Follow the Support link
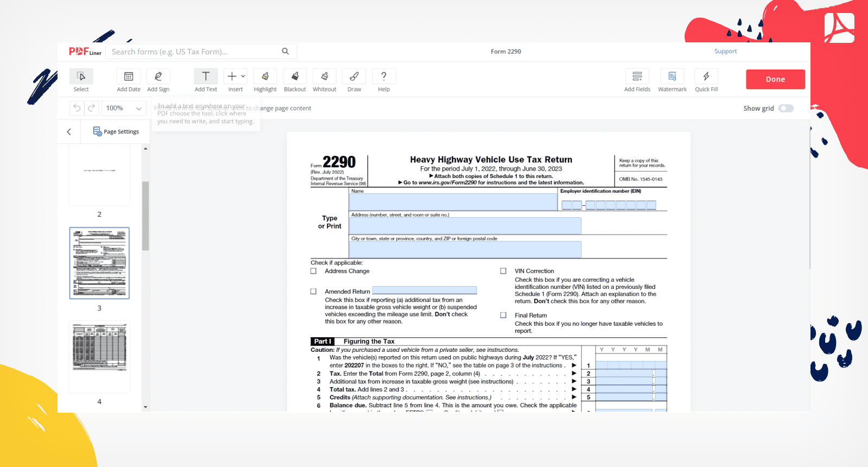The image size is (868, 467). click(x=725, y=52)
